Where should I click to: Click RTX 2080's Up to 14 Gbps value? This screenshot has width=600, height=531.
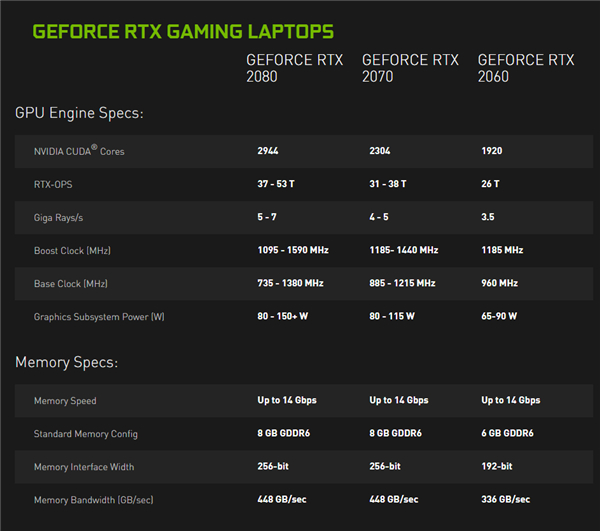pyautogui.click(x=287, y=400)
